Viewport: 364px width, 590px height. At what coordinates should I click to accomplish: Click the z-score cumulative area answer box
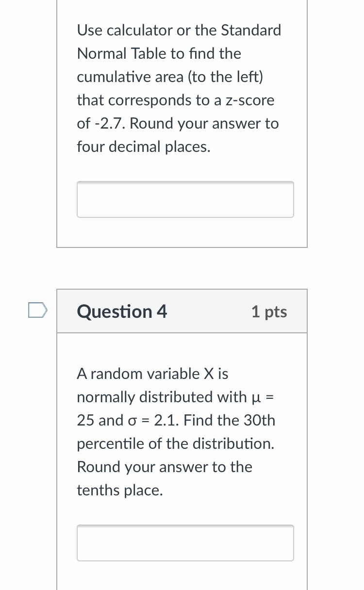pos(185,199)
